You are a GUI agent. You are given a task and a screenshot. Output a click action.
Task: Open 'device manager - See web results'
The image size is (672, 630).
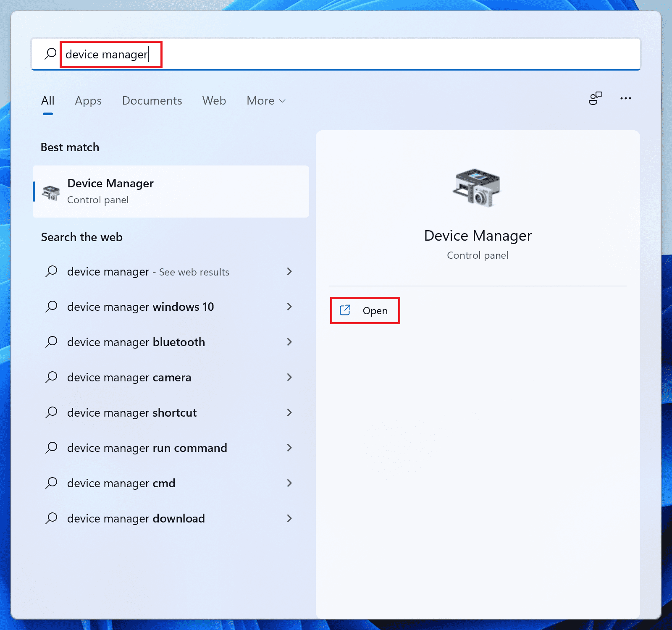[x=148, y=272]
